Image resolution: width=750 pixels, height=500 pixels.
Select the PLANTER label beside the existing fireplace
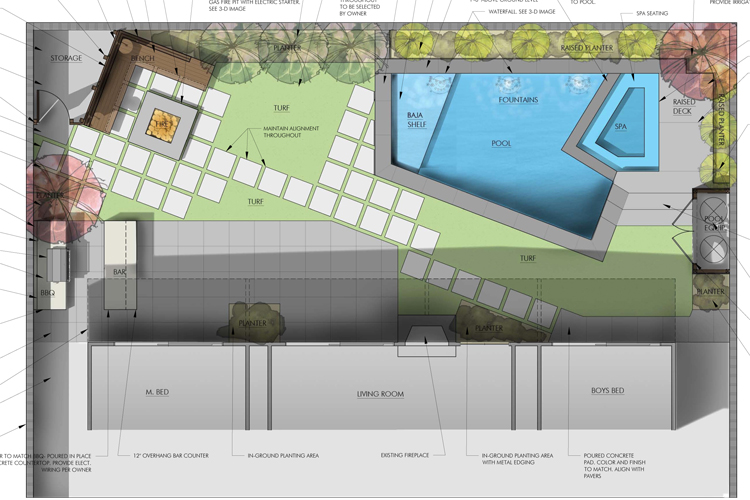pyautogui.click(x=489, y=328)
